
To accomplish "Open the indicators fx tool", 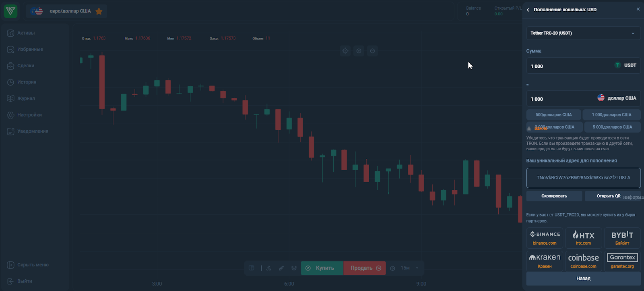I will coord(269,268).
